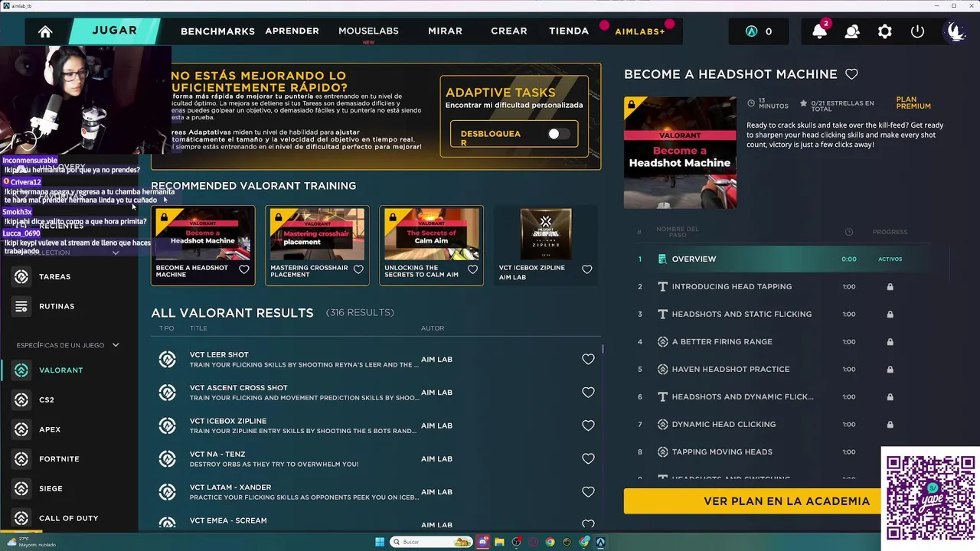
Task: Select Valorant in the game sidebar
Action: (x=60, y=370)
